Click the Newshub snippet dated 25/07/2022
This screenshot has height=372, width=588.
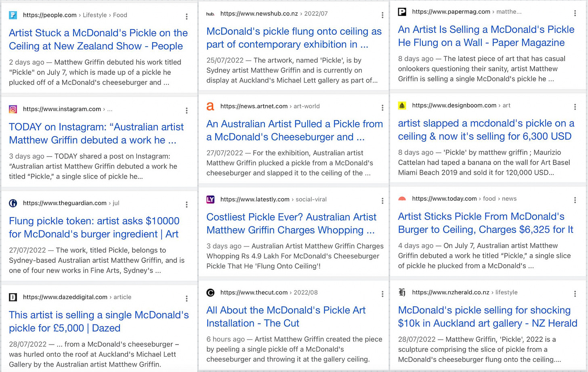(292, 70)
